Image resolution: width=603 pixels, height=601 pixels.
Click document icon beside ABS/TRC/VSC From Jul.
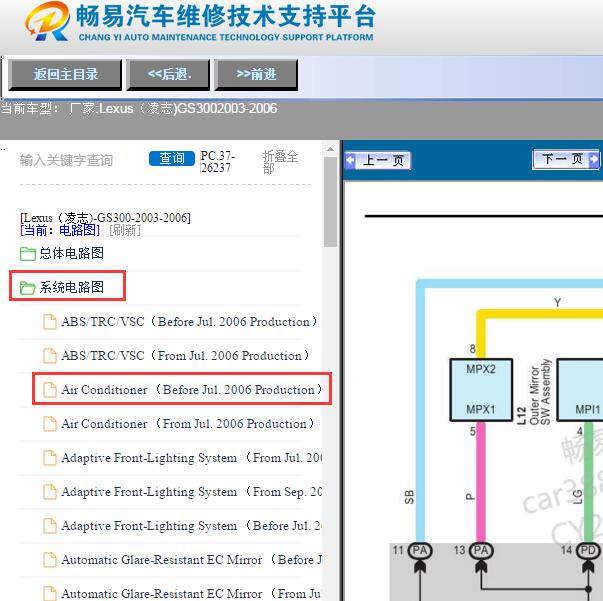click(50, 356)
